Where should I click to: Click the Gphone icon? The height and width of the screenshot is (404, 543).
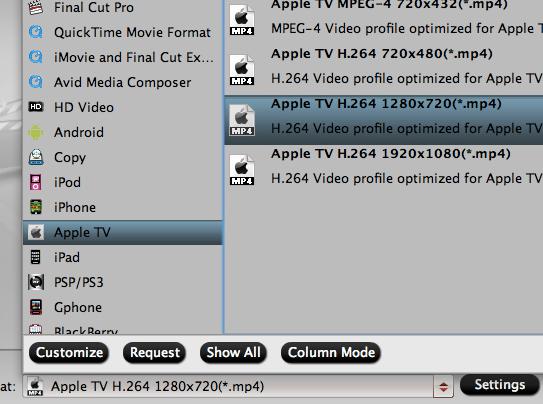[x=36, y=307]
